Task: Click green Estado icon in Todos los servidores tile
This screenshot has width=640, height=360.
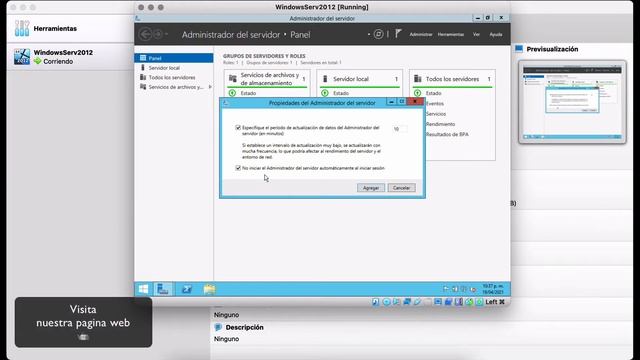Action: 417,93
